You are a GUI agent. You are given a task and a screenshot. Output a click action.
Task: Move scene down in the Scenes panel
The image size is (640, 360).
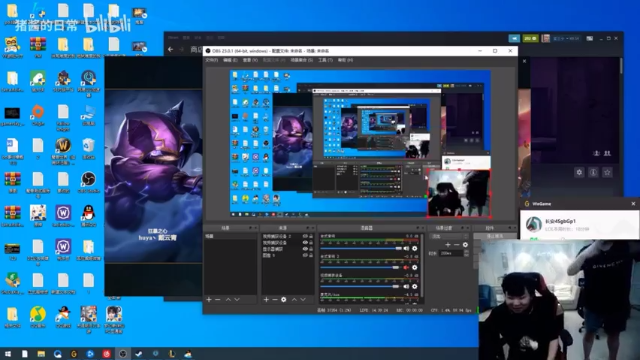[x=237, y=300]
